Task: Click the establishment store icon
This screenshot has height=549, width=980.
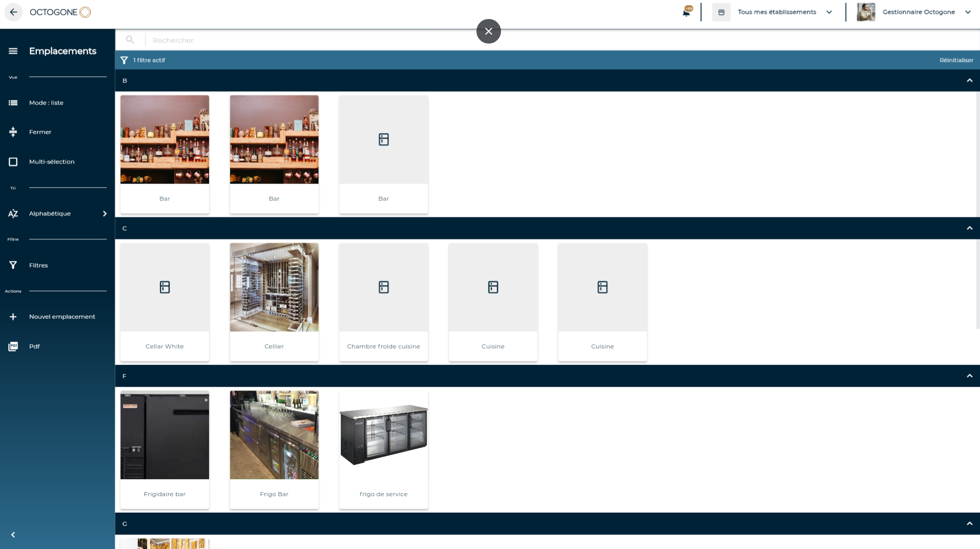Action: (721, 12)
